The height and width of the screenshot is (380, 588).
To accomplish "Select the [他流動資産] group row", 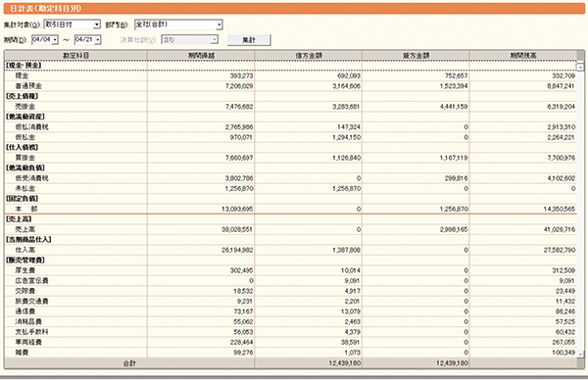I will [x=290, y=117].
